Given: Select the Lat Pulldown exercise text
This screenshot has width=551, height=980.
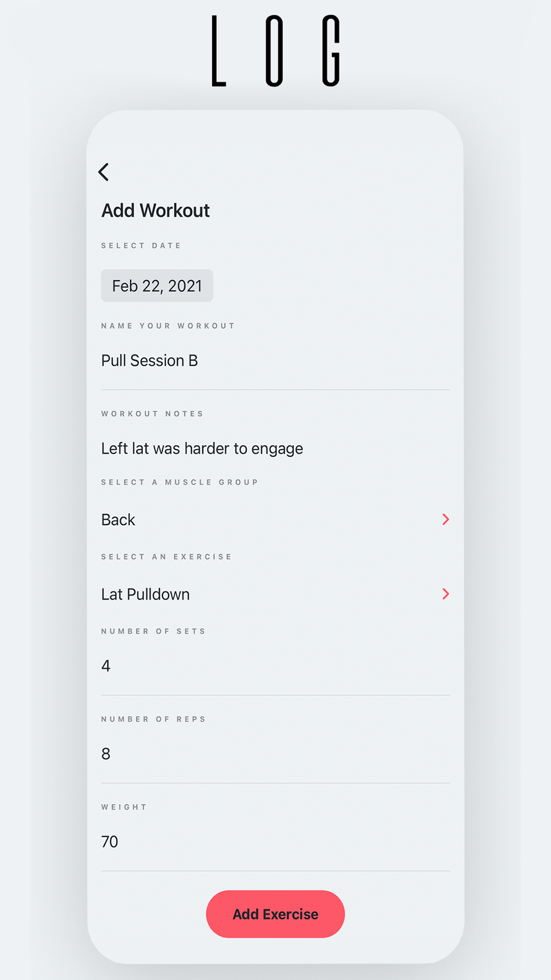Looking at the screenshot, I should 145,594.
